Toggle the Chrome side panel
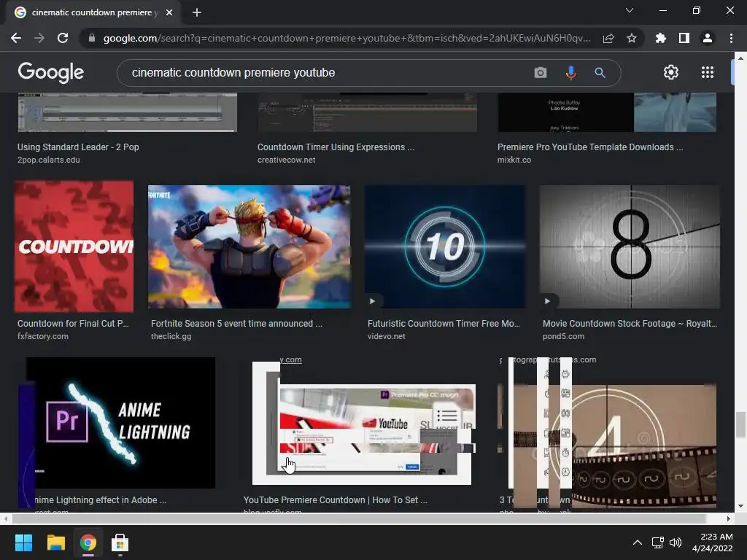The image size is (747, 560). pos(684,38)
